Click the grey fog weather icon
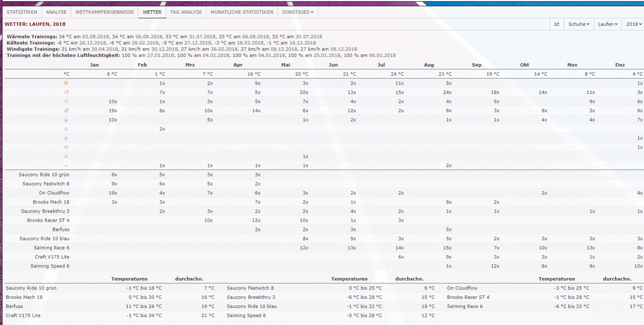This screenshot has height=325, width=644. click(66, 147)
